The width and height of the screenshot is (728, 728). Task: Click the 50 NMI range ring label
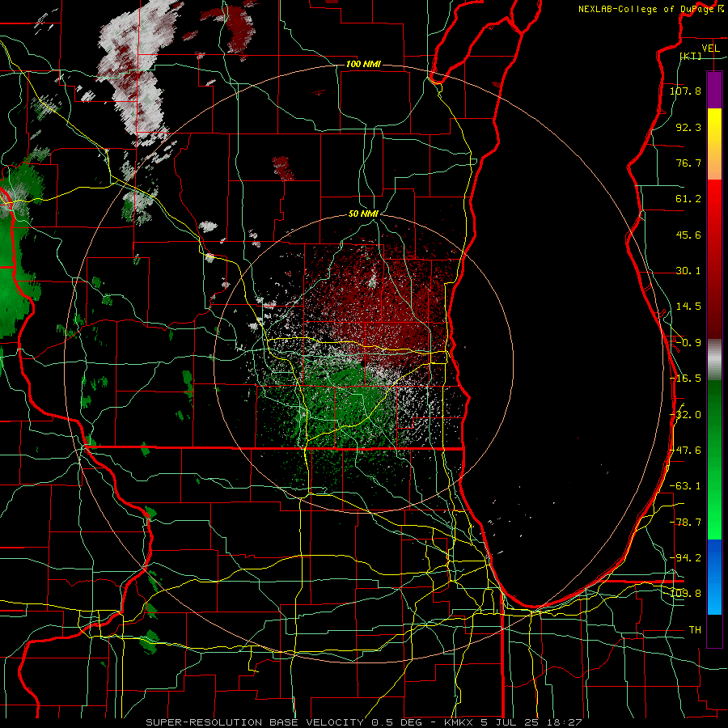(363, 214)
